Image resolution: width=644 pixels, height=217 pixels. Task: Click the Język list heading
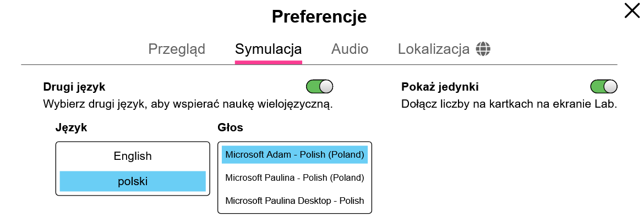coord(72,128)
